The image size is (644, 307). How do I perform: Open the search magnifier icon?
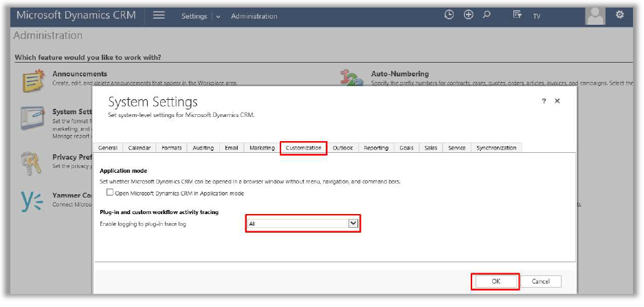(x=487, y=14)
